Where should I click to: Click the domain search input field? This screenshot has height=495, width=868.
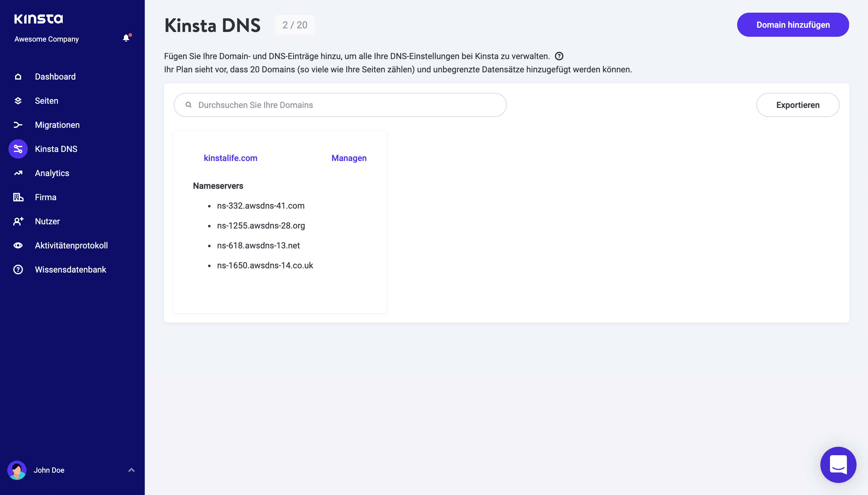340,104
